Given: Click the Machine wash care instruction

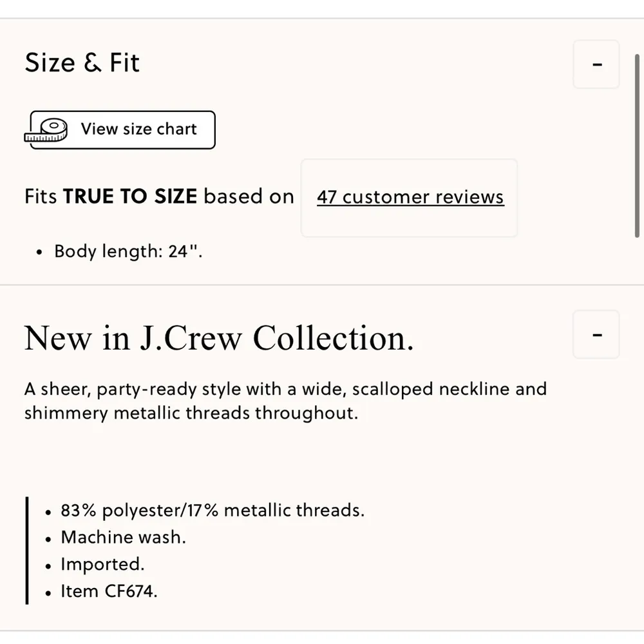Looking at the screenshot, I should coord(122,537).
